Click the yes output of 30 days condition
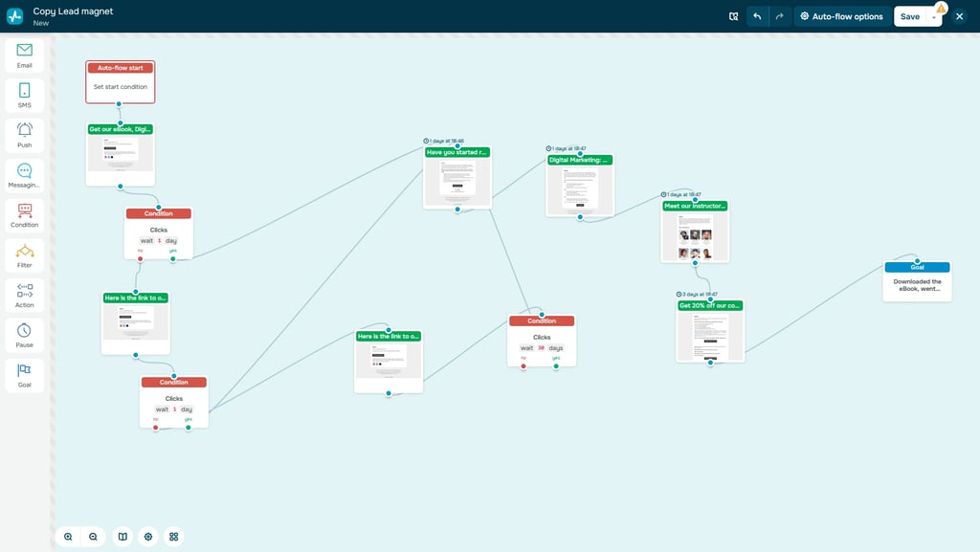The height and width of the screenshot is (552, 980). [x=556, y=366]
